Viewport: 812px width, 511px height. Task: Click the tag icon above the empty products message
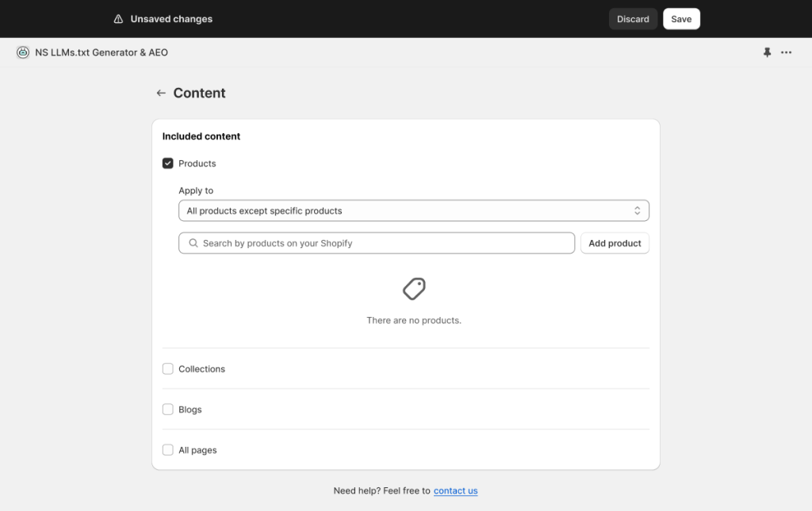point(414,288)
